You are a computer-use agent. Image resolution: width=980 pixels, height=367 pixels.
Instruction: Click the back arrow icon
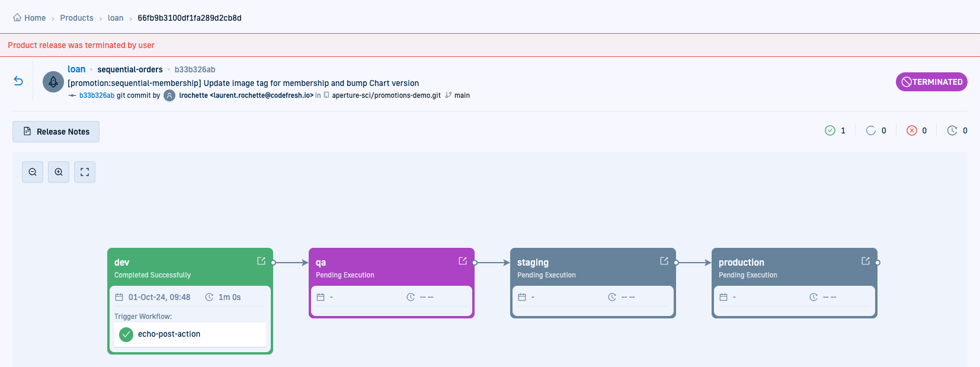coord(18,81)
